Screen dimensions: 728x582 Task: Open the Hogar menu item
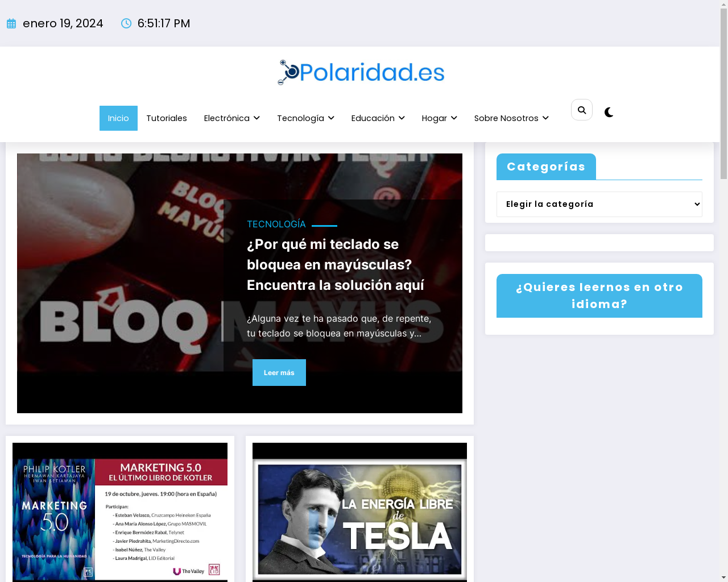pyautogui.click(x=435, y=118)
